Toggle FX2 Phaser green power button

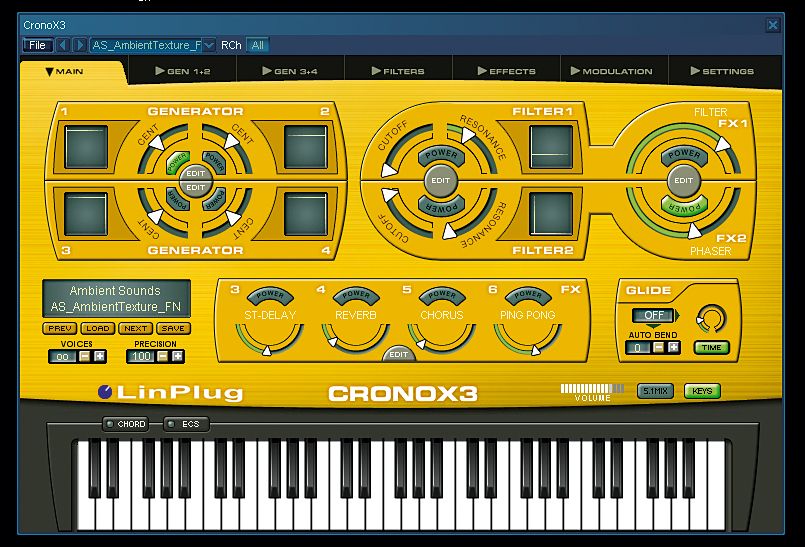(x=684, y=206)
